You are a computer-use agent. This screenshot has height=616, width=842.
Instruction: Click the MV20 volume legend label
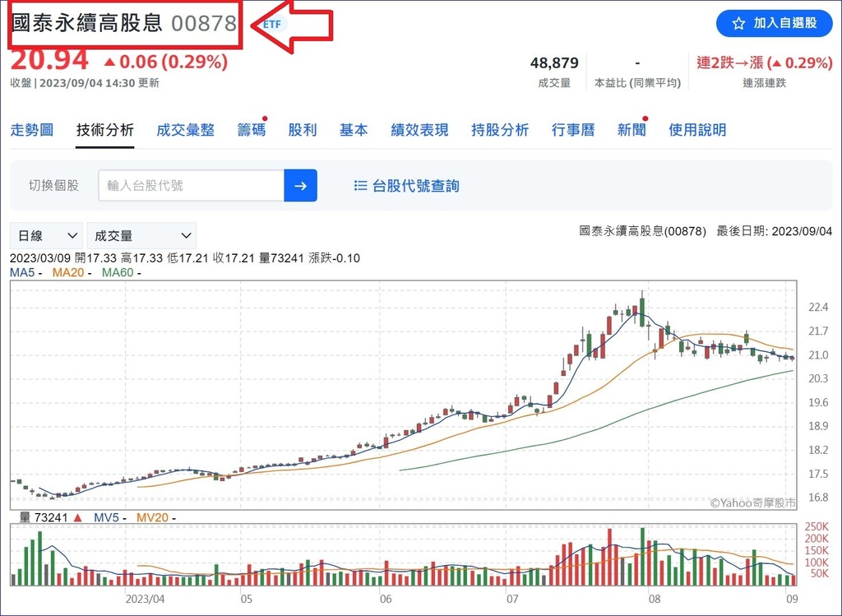coord(152,517)
